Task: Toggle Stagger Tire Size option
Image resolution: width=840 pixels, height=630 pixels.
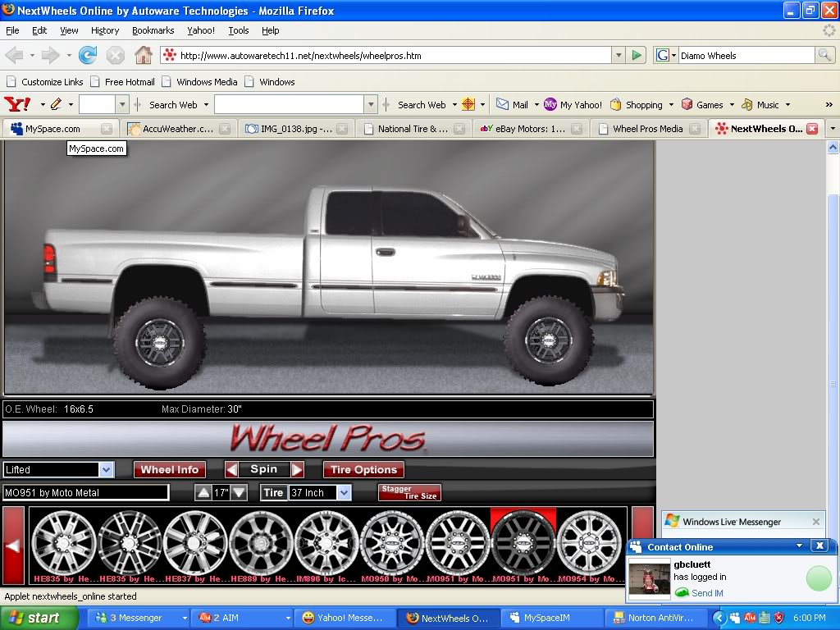Action: point(409,493)
